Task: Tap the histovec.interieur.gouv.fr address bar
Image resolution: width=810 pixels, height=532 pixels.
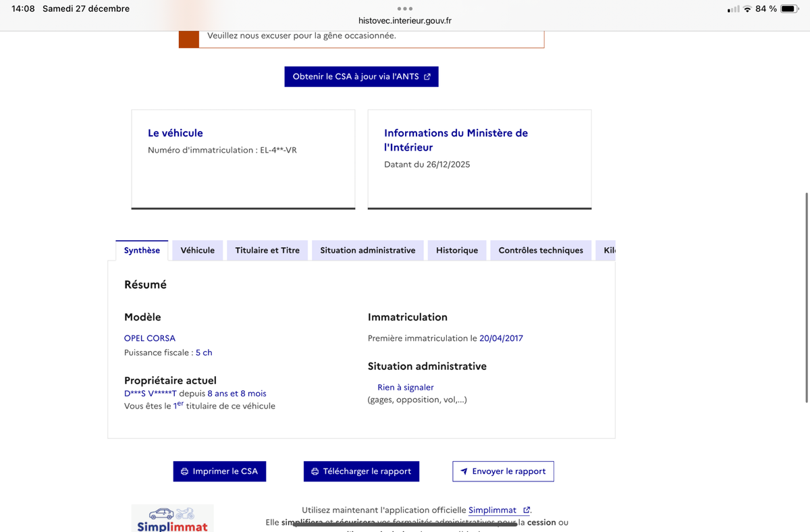Action: (405, 20)
